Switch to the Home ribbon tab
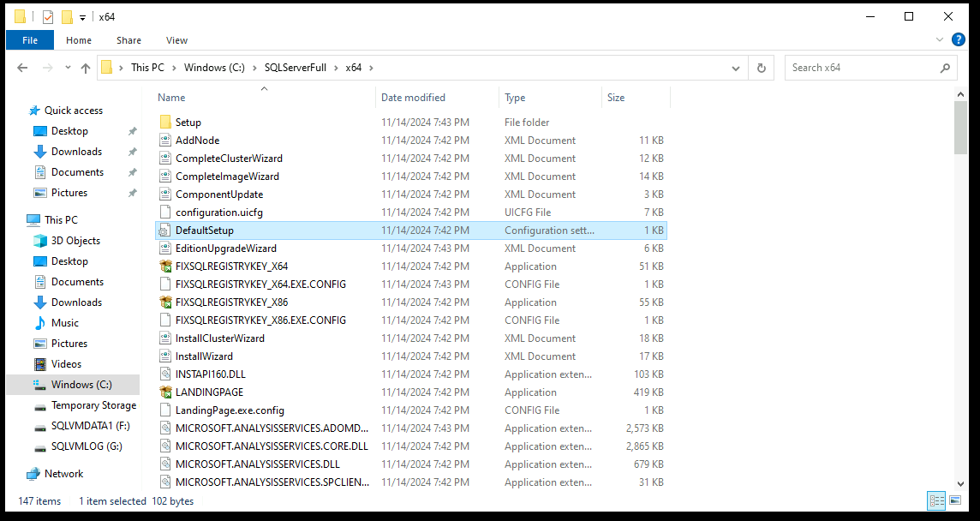 79,40
